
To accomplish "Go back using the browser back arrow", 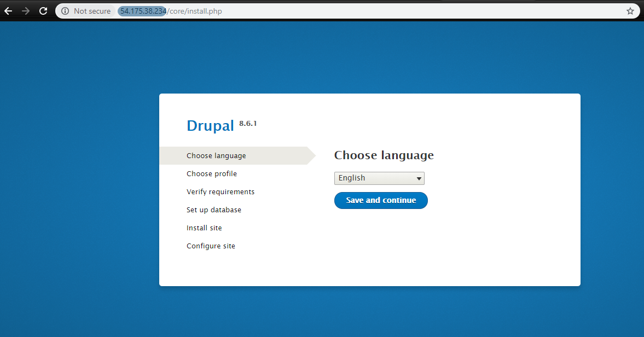I will point(8,11).
